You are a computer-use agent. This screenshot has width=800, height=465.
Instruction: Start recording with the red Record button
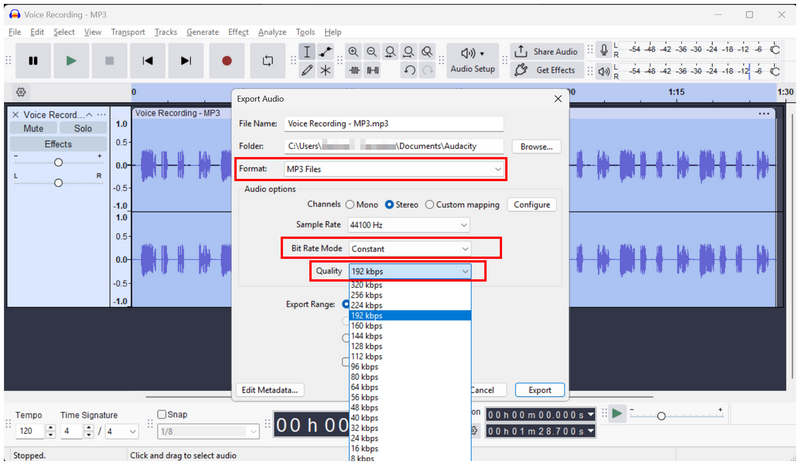pos(227,61)
